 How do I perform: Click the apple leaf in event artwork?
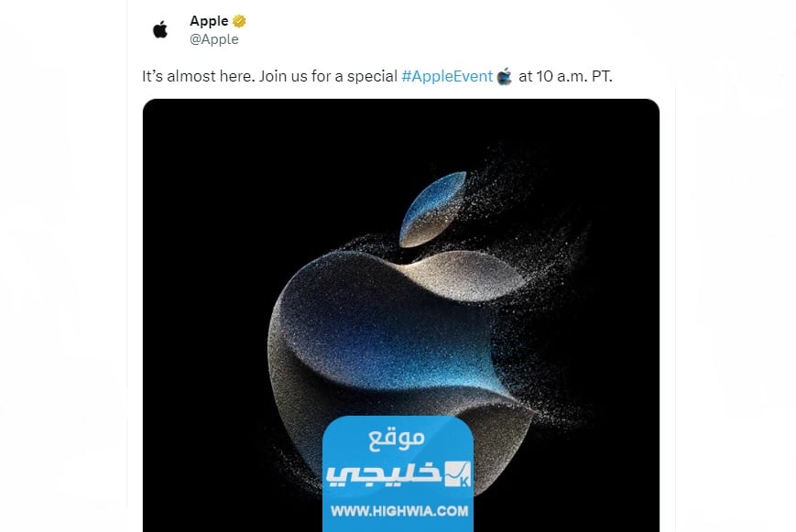coord(432,209)
